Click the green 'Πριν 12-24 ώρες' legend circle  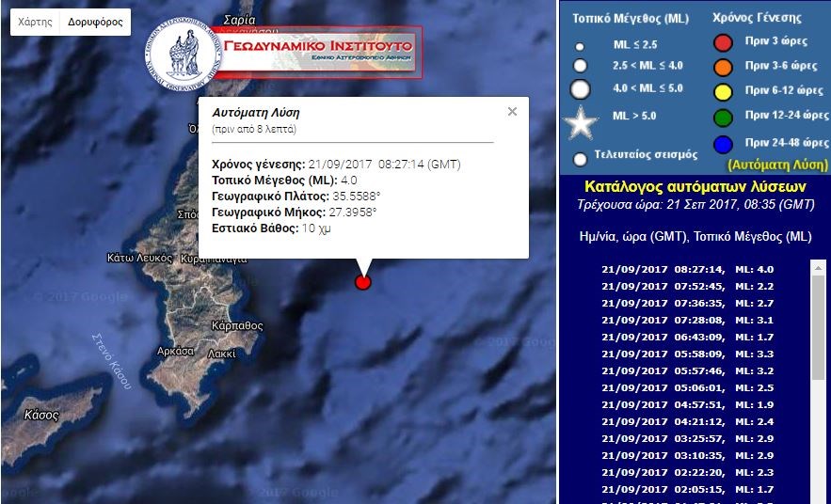coord(723,117)
